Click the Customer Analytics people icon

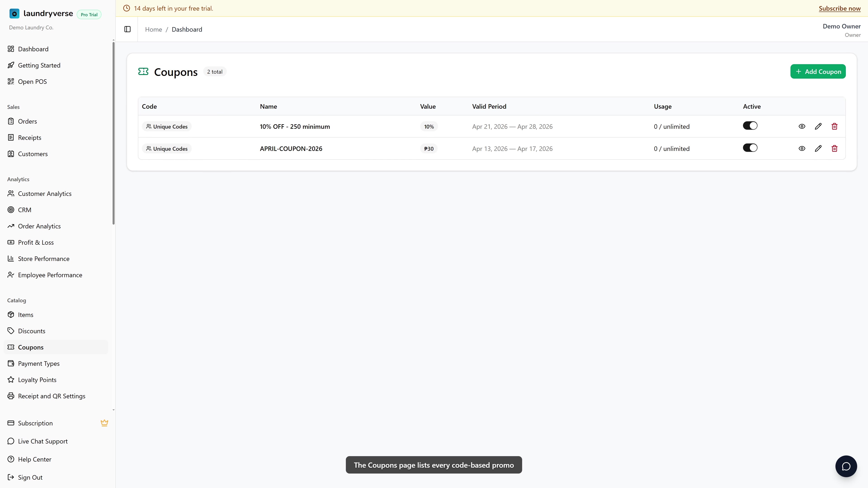click(x=11, y=194)
